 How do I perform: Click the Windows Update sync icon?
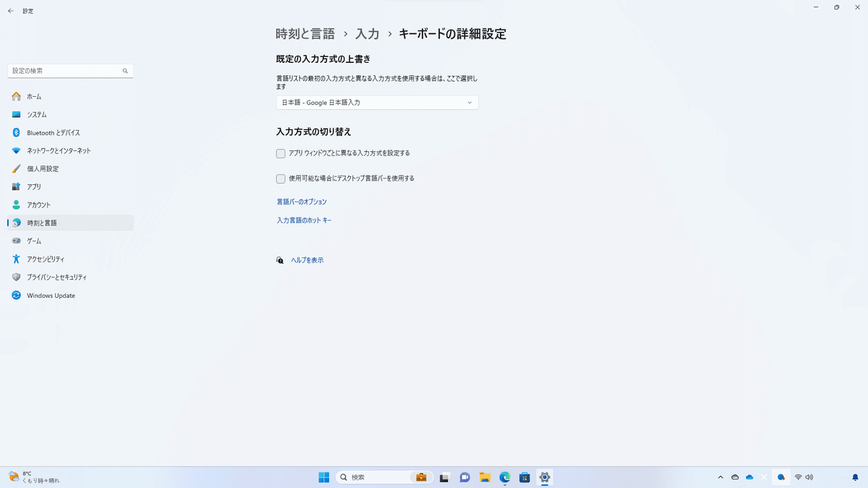16,295
